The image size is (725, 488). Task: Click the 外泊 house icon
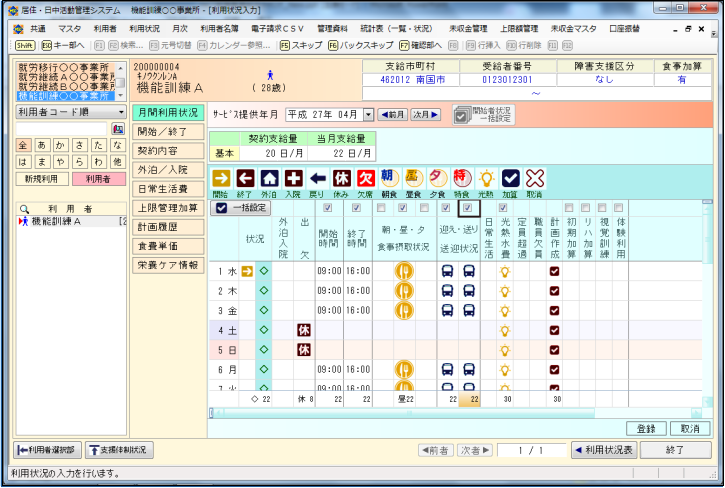pyautogui.click(x=269, y=177)
